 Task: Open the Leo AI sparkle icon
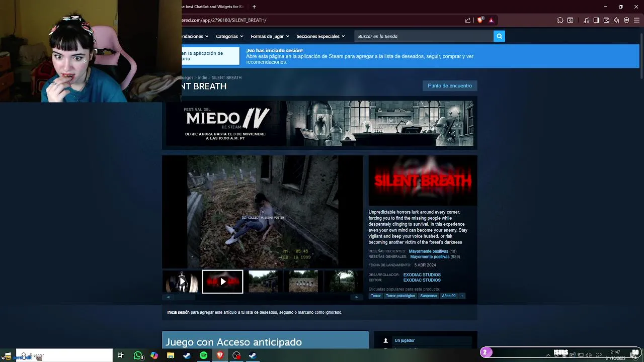click(x=616, y=20)
